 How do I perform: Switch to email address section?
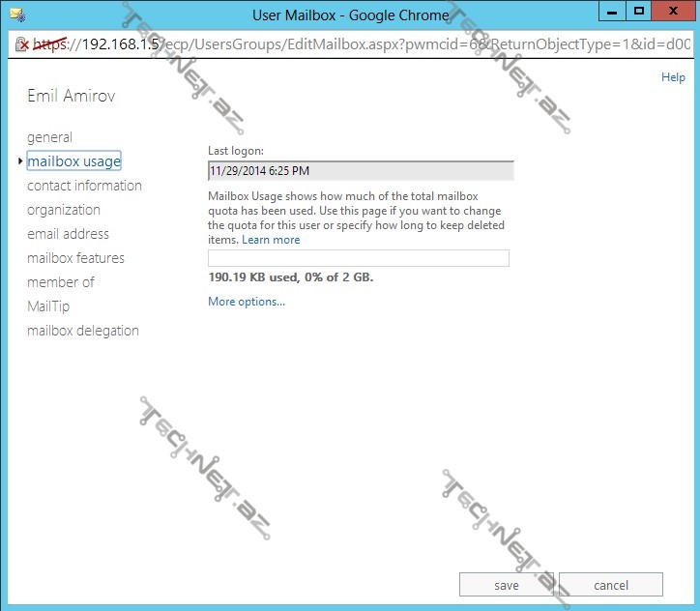68,234
